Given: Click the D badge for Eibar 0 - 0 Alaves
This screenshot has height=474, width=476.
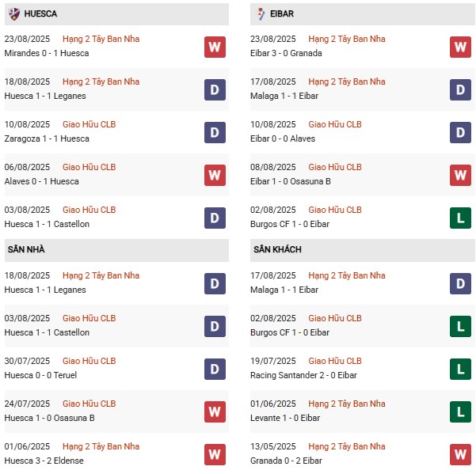Looking at the screenshot, I should tap(460, 132).
